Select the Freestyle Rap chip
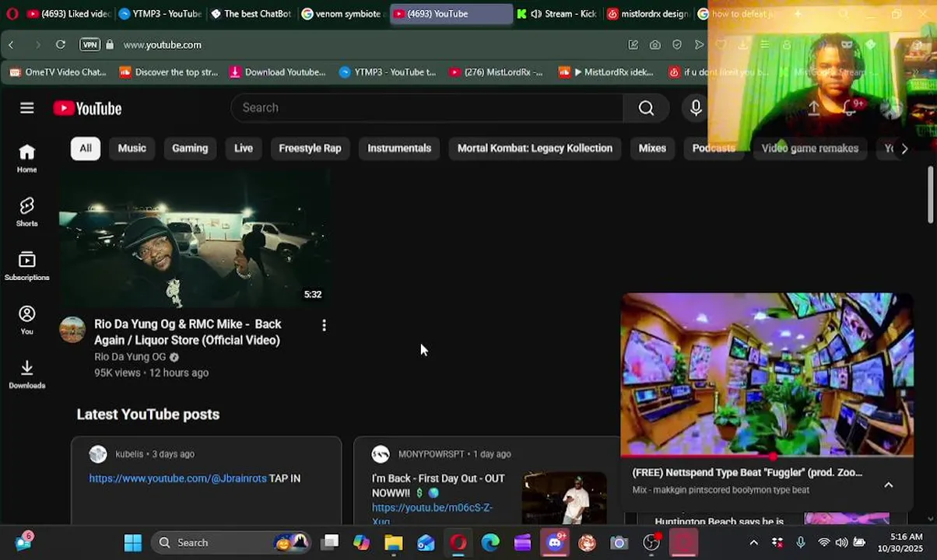The width and height of the screenshot is (937, 560). 310,148
